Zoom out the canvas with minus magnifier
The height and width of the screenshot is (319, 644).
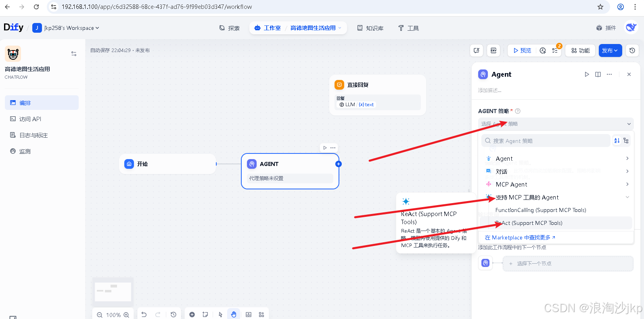coord(100,315)
